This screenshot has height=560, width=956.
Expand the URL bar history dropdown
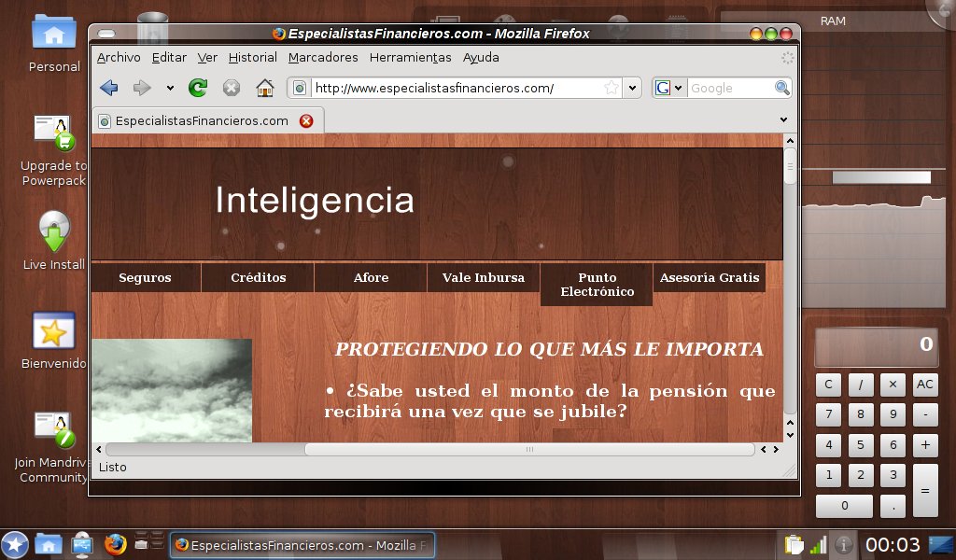[x=632, y=88]
